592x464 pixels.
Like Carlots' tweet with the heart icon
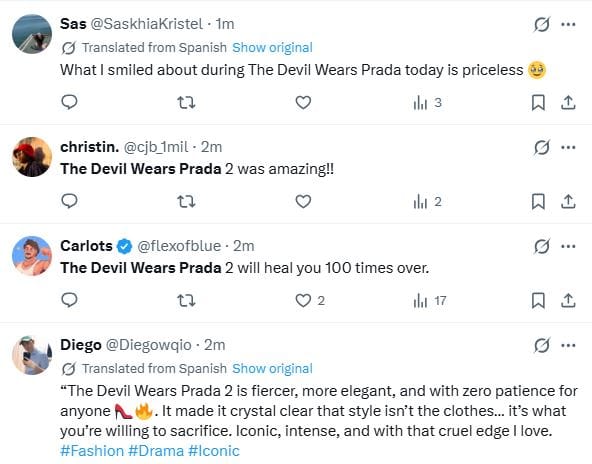[x=303, y=301]
